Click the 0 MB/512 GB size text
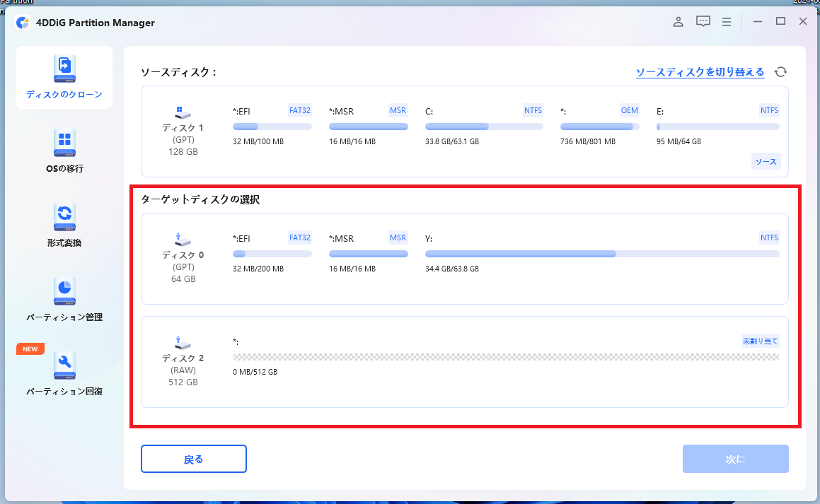This screenshot has height=504, width=820. (255, 372)
